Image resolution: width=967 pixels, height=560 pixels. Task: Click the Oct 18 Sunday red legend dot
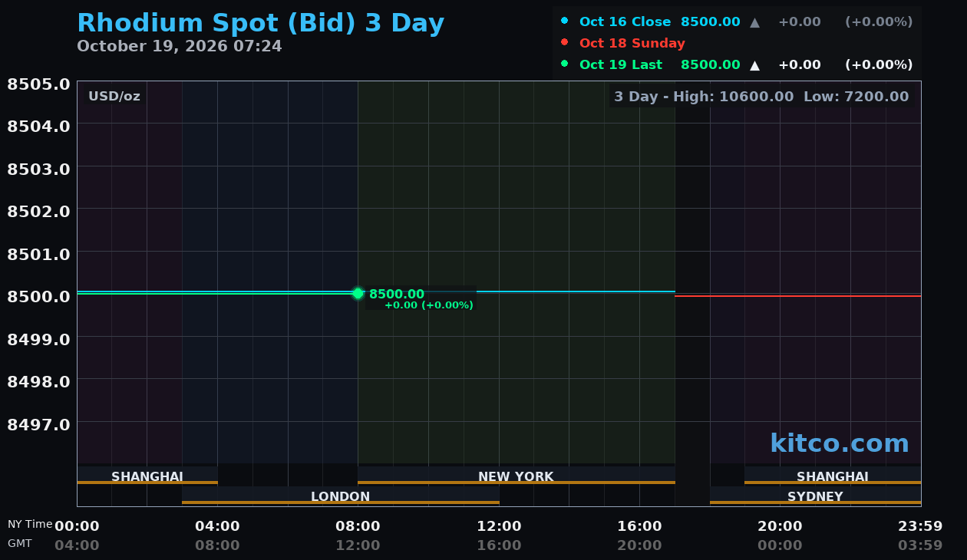coord(565,42)
